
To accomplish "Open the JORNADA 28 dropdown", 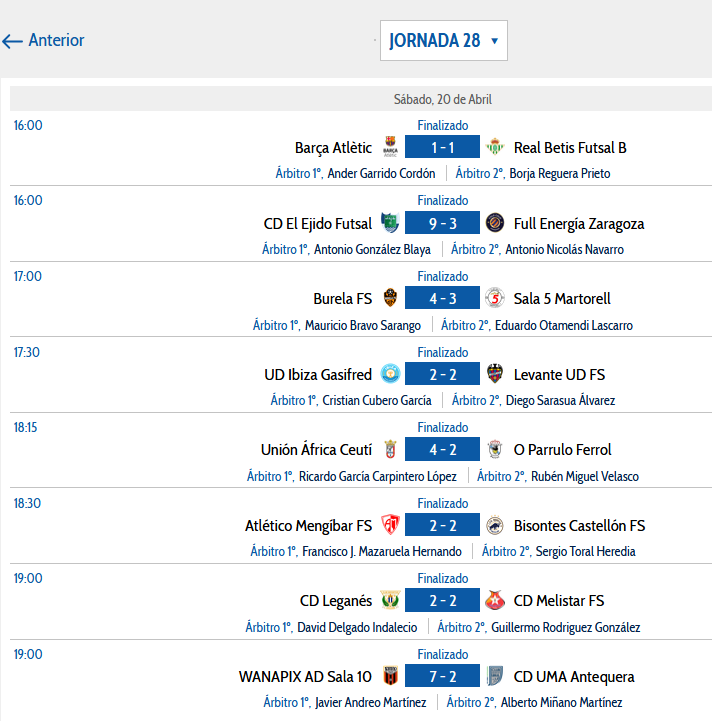I will click(x=443, y=41).
